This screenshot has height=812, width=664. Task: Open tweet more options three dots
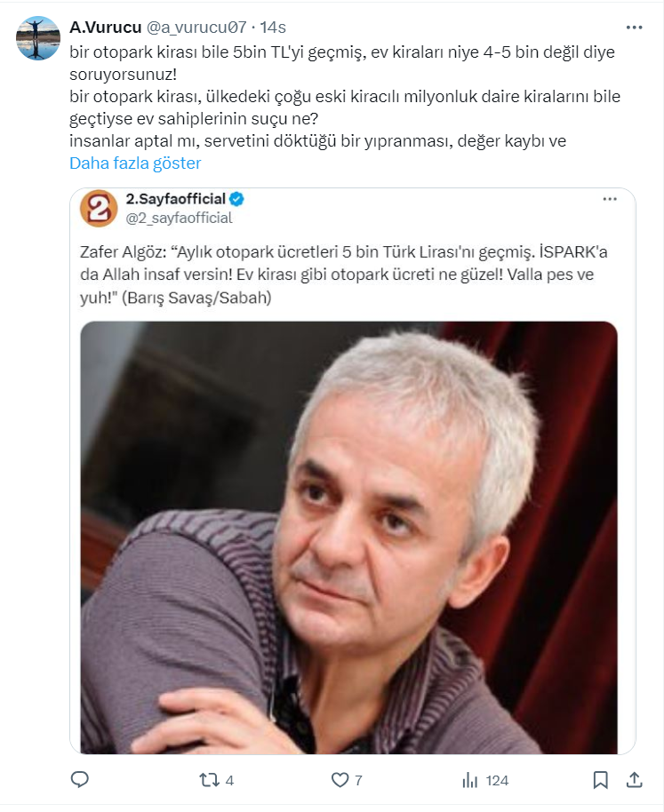635,28
